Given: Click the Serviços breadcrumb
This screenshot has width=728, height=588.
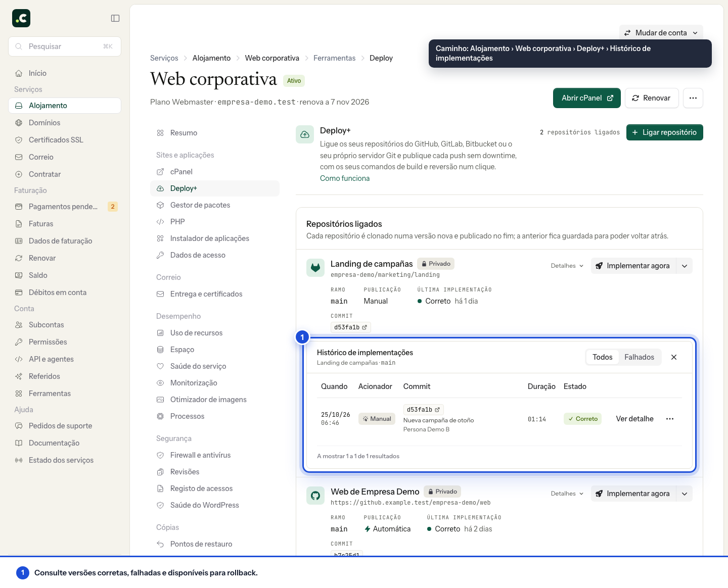Looking at the screenshot, I should pos(164,58).
